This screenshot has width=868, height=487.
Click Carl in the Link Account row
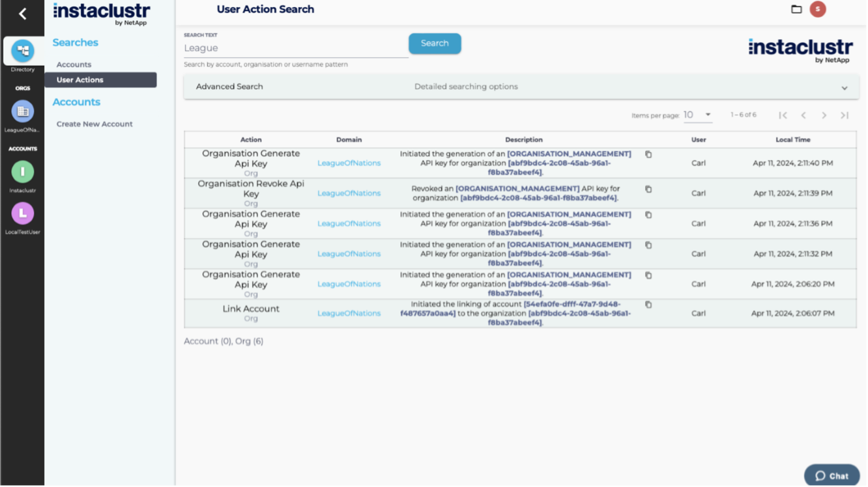(699, 314)
